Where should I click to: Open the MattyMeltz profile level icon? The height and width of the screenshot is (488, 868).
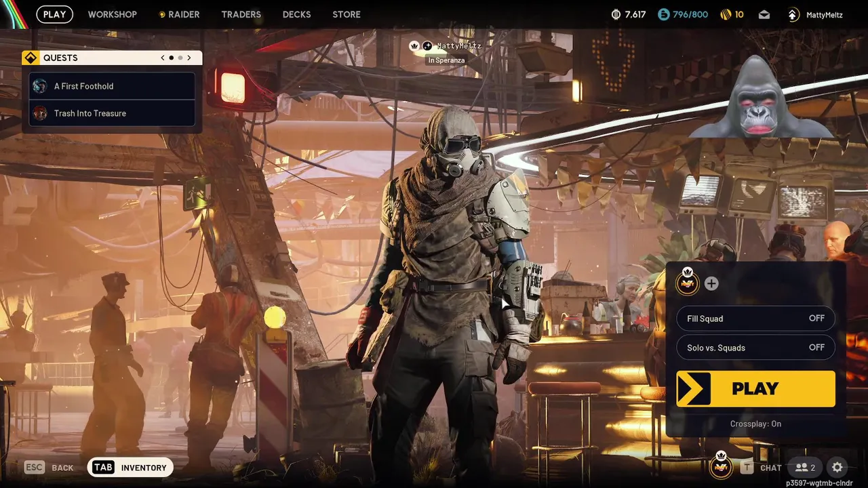coord(793,14)
